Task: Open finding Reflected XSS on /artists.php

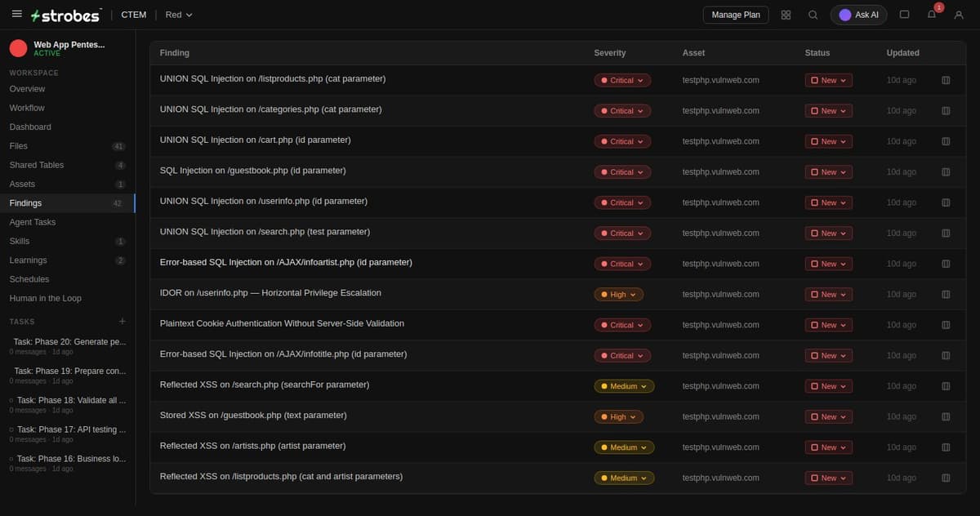Action: tap(252, 446)
